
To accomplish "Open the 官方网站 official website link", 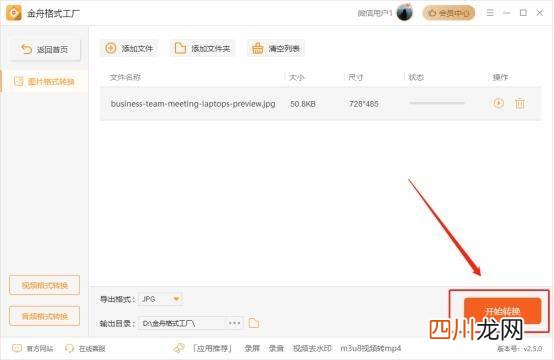I will pyautogui.click(x=33, y=349).
